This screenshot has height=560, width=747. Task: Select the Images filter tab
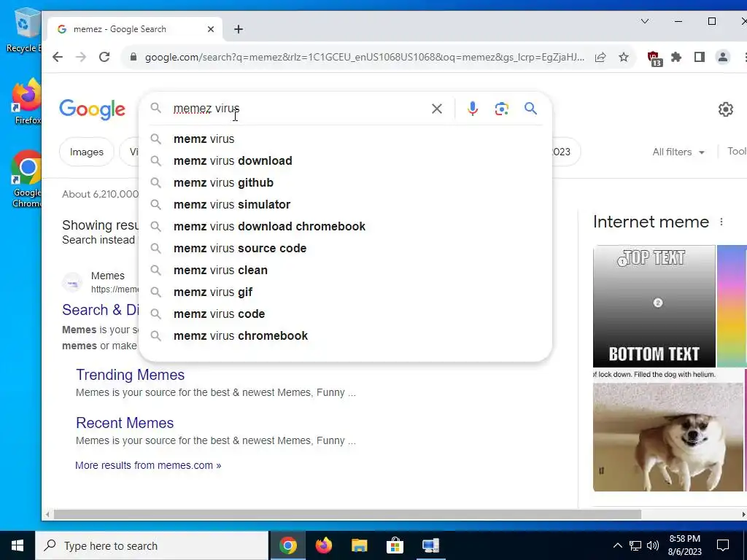tap(87, 152)
